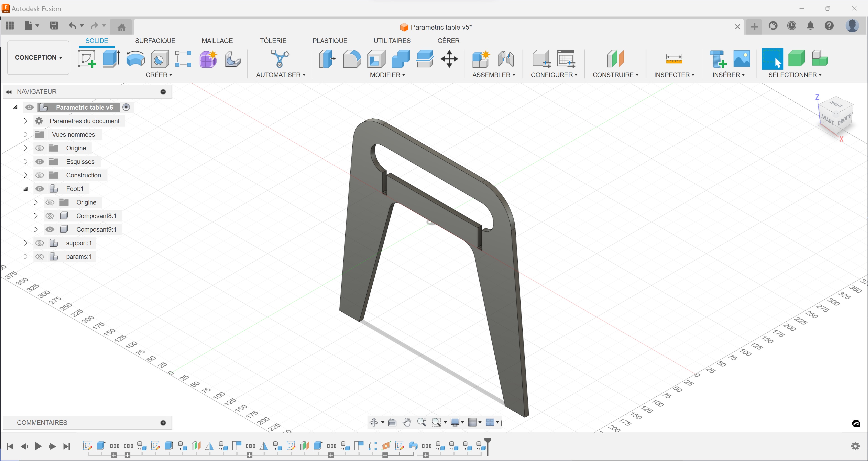Select the Shell tool
The width and height of the screenshot is (868, 461).
(376, 59)
